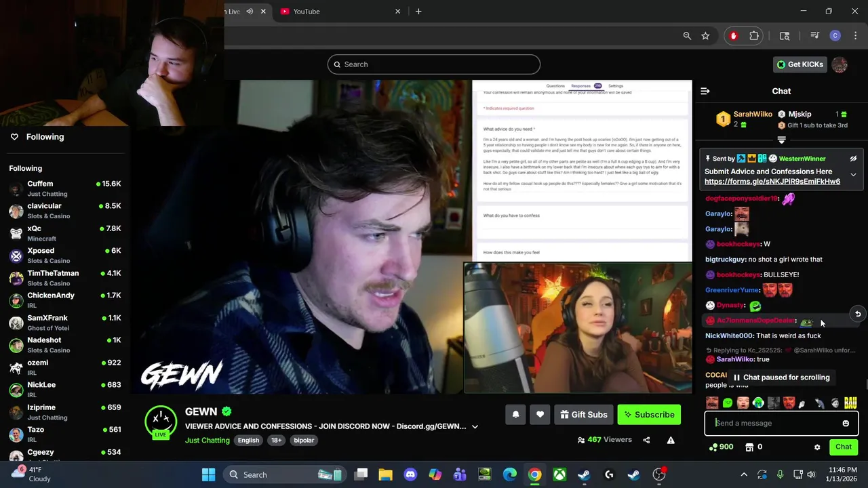This screenshot has height=488, width=868.
Task: Show hidden tray icons chevron
Action: tap(744, 474)
